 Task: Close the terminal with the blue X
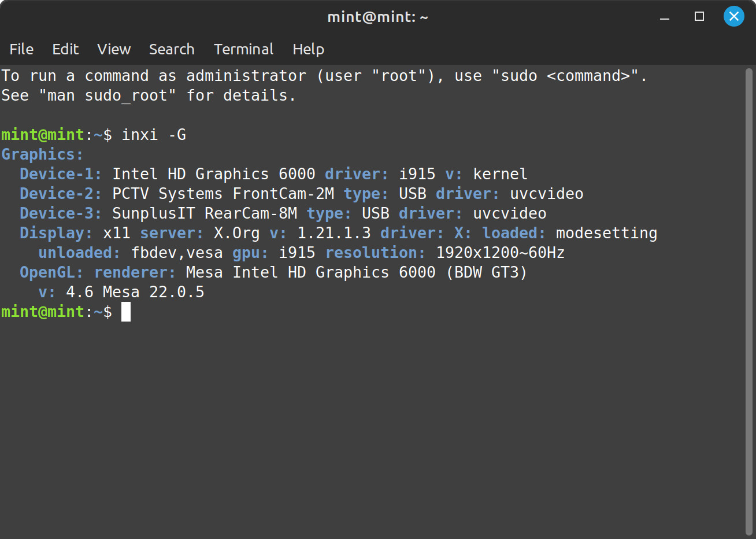734,16
